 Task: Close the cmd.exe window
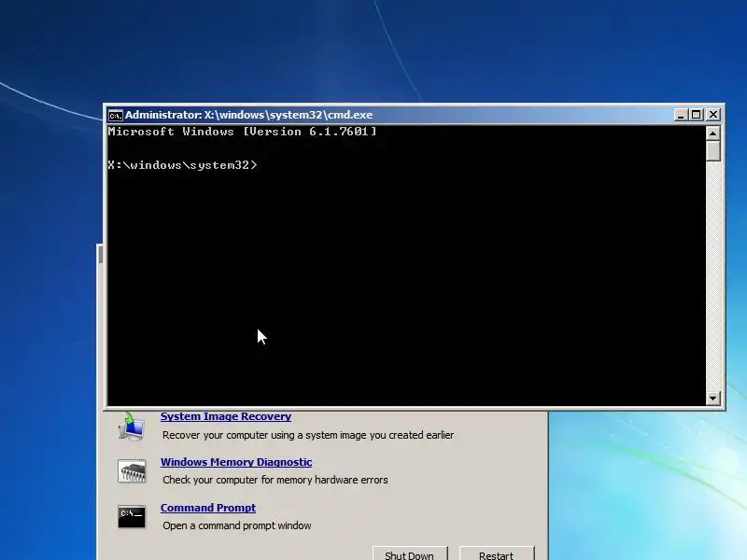713,115
